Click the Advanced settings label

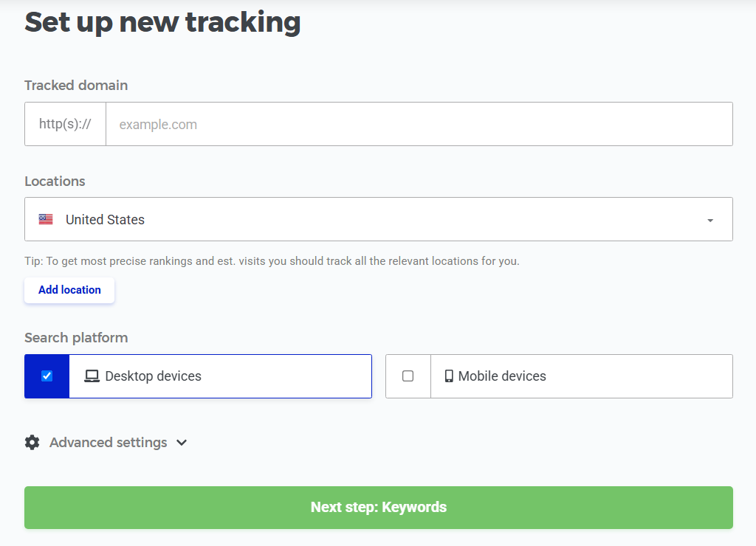(109, 443)
